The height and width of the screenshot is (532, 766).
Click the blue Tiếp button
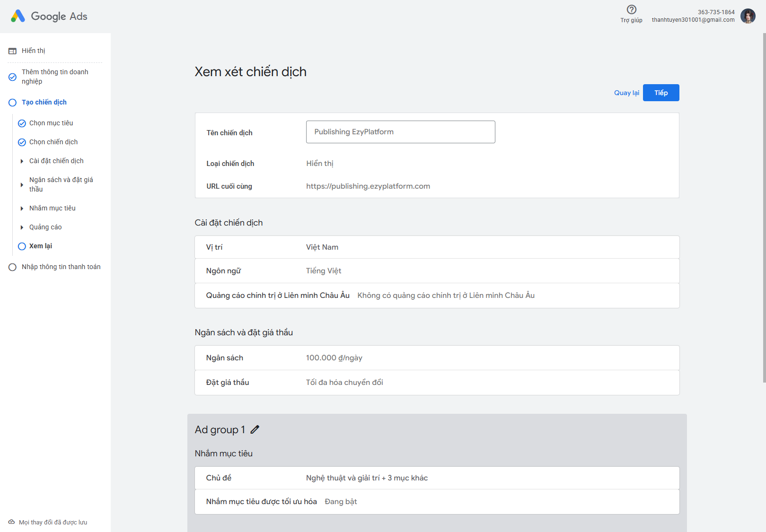[x=661, y=93]
